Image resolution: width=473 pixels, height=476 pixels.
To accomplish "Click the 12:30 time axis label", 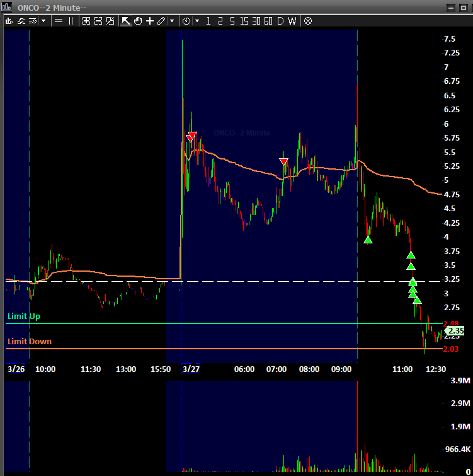I will (x=436, y=369).
